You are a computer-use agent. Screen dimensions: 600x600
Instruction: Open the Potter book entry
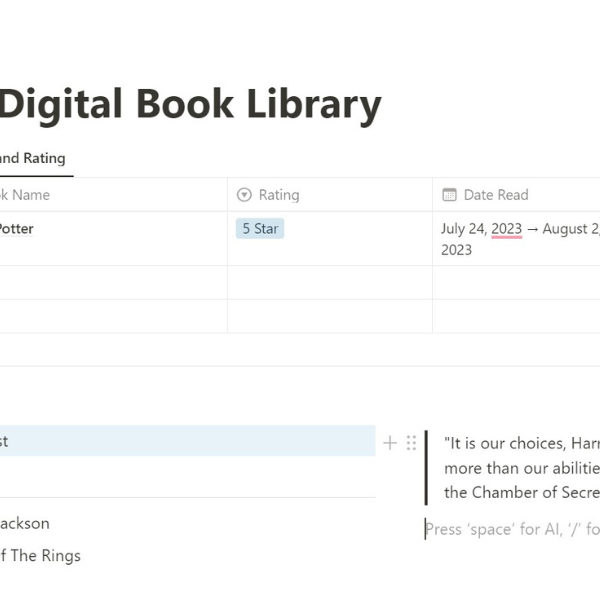tap(17, 229)
